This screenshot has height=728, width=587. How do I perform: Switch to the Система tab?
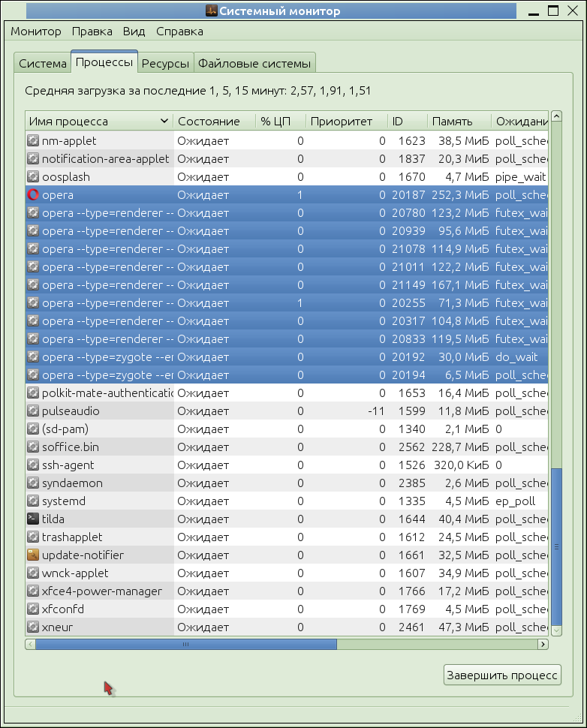pyautogui.click(x=43, y=64)
